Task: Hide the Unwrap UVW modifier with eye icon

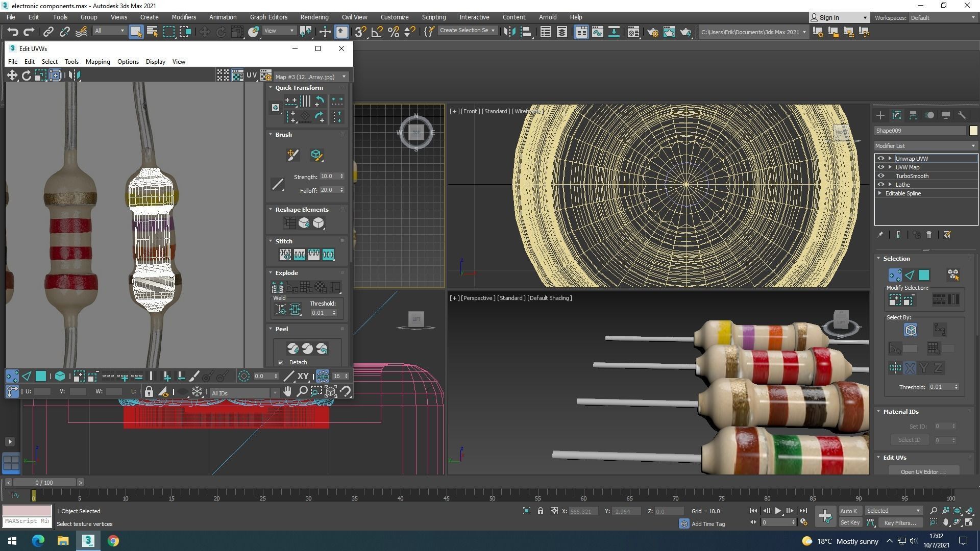Action: tap(880, 159)
